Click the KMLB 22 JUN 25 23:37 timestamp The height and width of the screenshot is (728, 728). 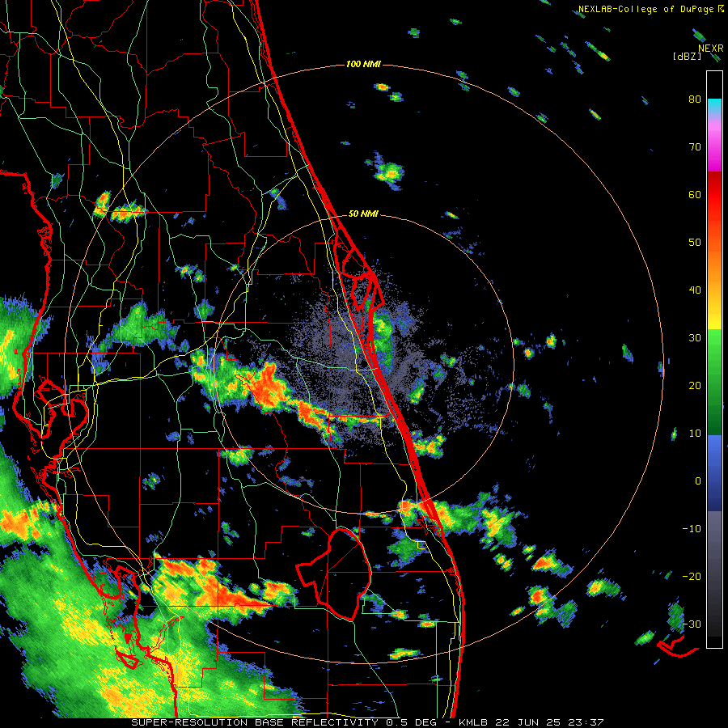[531, 722]
